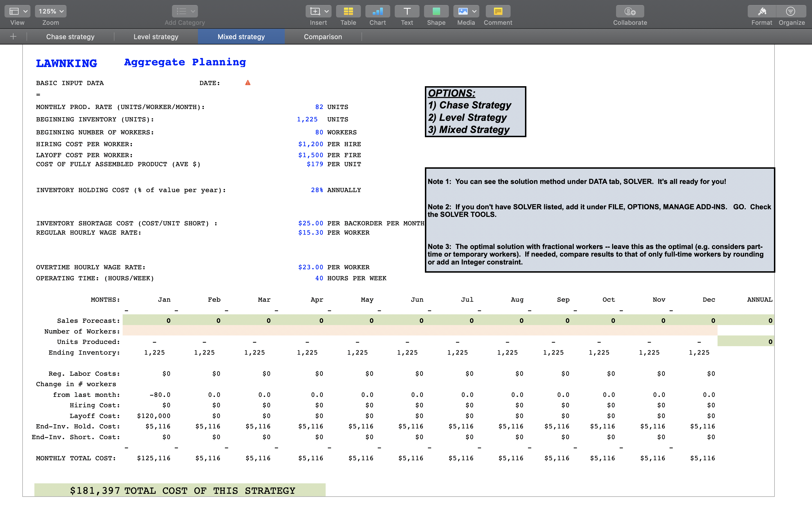Expand the Insert dropdown
812x507 pixels.
[x=318, y=11]
